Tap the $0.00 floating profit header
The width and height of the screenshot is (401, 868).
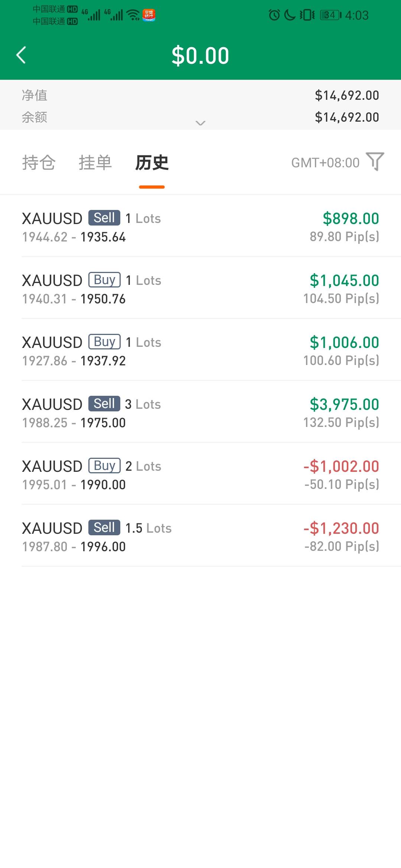[x=200, y=56]
